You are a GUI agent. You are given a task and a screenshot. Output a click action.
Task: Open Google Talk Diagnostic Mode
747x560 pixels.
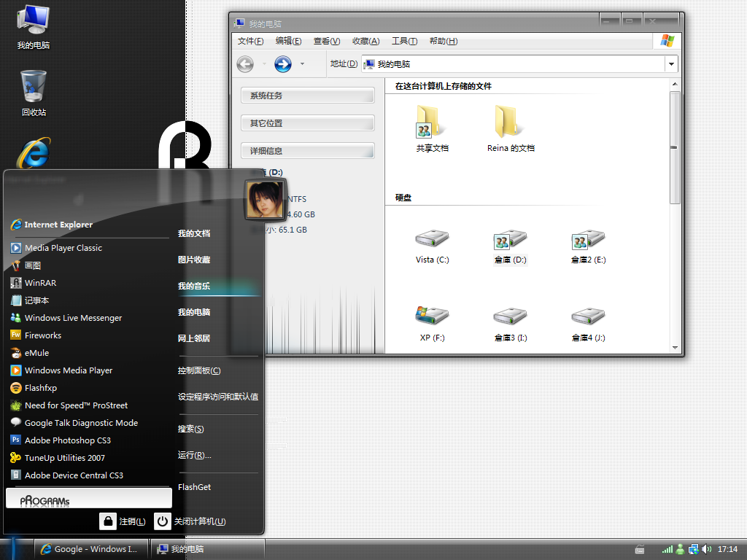pyautogui.click(x=74, y=423)
